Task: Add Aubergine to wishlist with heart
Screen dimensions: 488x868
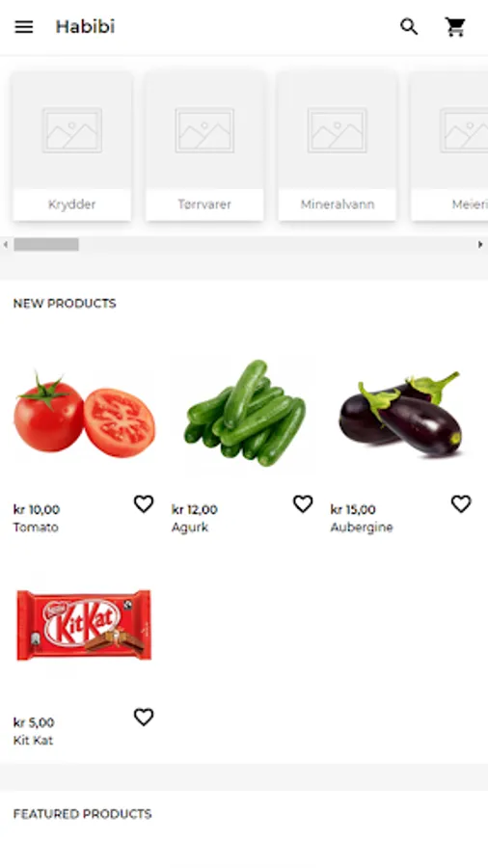Action: click(x=461, y=503)
